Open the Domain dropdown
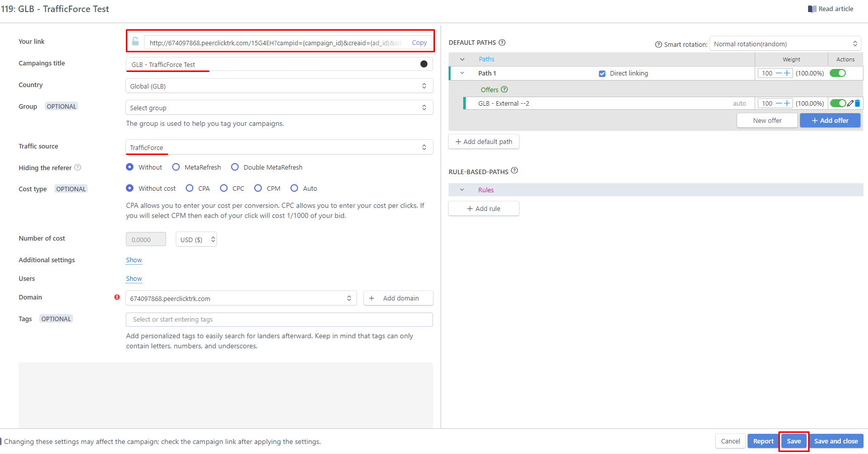This screenshot has width=868, height=454. (241, 298)
